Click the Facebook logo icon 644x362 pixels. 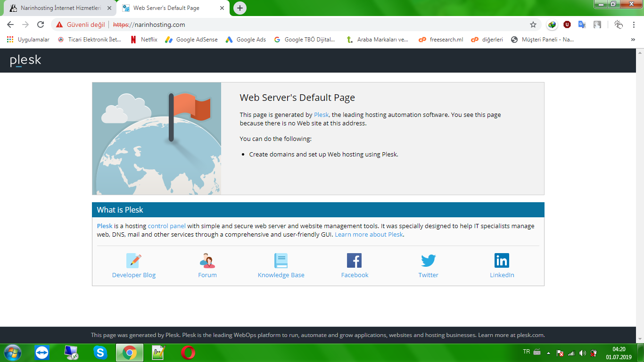355,260
